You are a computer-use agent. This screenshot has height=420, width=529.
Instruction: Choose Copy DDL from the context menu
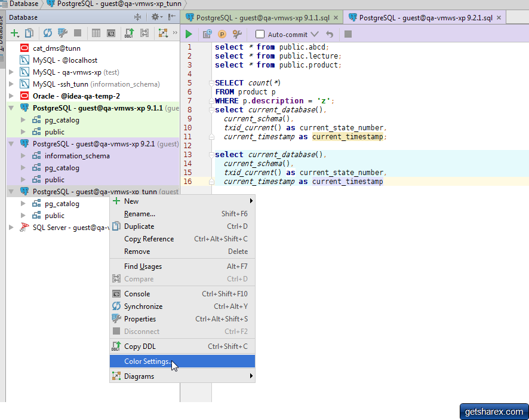click(182, 347)
